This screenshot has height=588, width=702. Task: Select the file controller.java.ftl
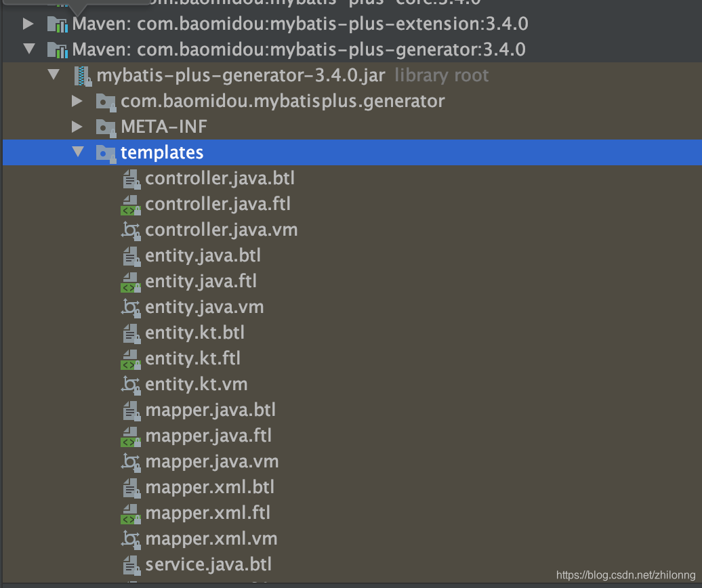pos(218,204)
